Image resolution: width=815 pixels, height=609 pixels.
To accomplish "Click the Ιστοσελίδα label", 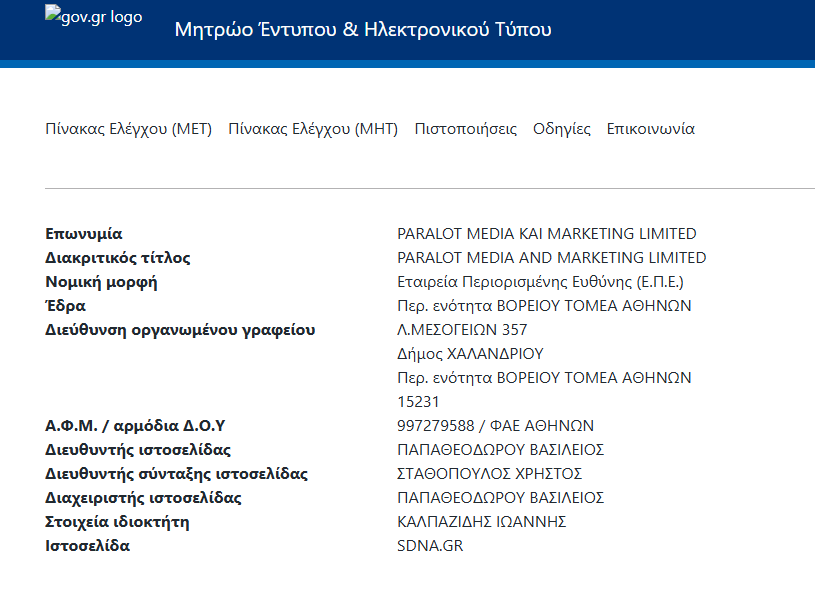I will 87,546.
